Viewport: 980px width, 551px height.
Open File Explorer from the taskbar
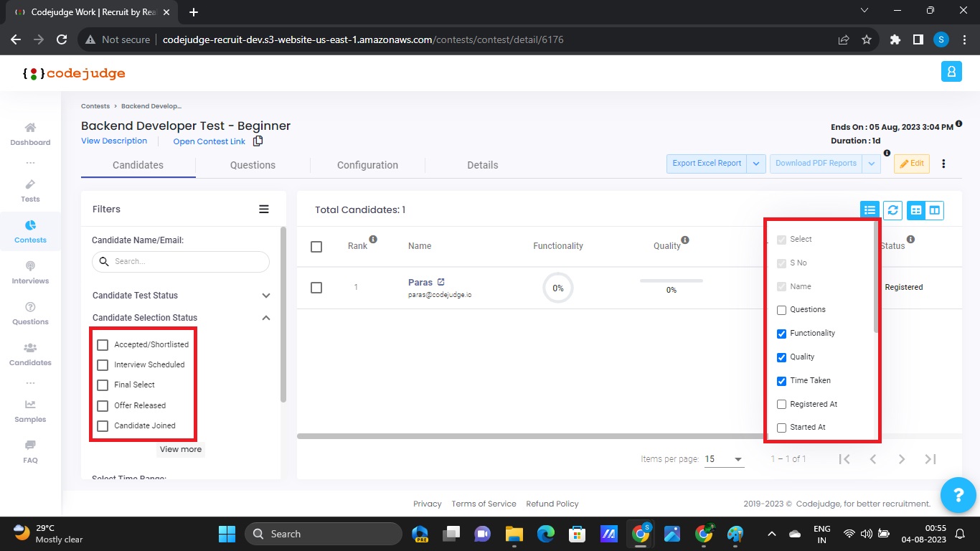(514, 534)
